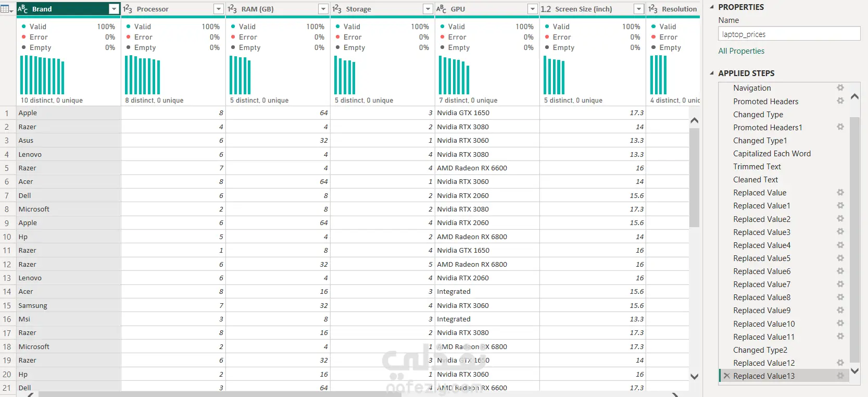This screenshot has height=397, width=868.
Task: Click the Integrated GPU cell in row 14
Action: [x=487, y=292]
